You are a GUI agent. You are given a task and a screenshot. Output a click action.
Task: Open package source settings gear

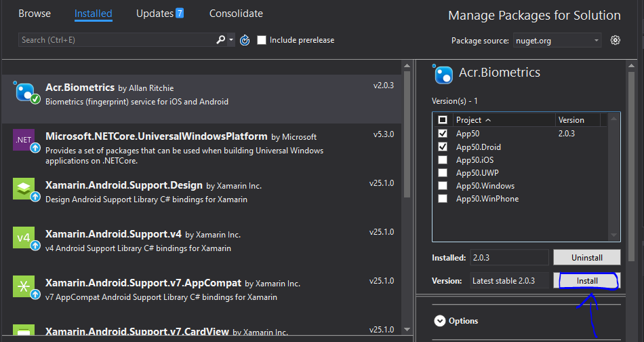coord(616,40)
